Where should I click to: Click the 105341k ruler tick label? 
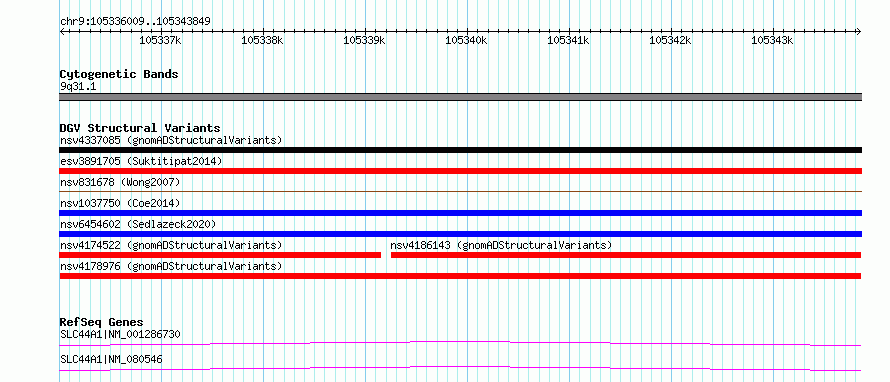pyautogui.click(x=568, y=40)
